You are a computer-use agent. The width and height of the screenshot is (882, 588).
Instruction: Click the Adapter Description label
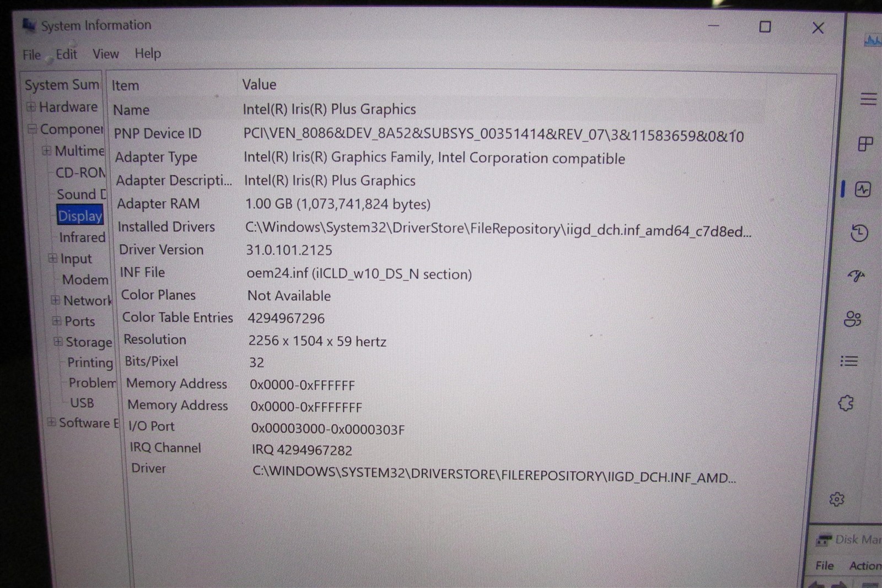coord(174,180)
